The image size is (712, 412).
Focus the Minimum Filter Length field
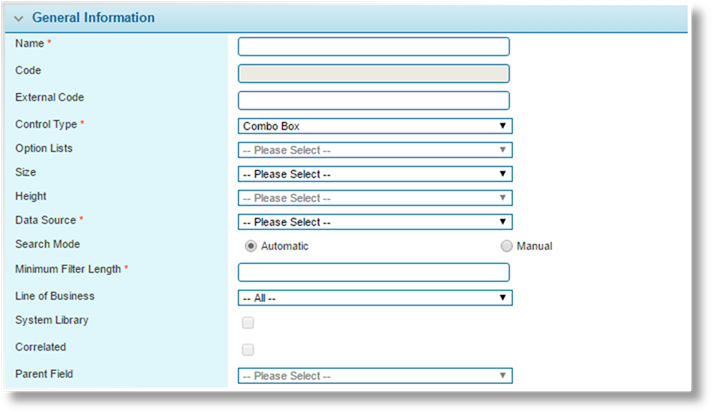point(374,273)
